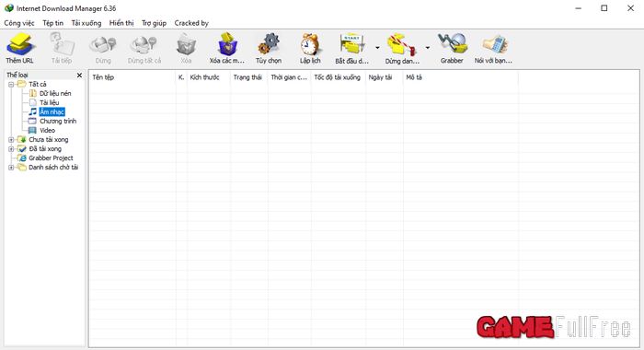Open Tùy chọn options gear icon
This screenshot has height=350, width=644.
point(269,44)
